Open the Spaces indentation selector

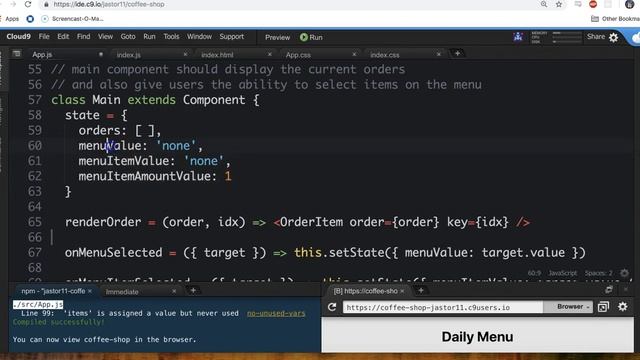598,273
